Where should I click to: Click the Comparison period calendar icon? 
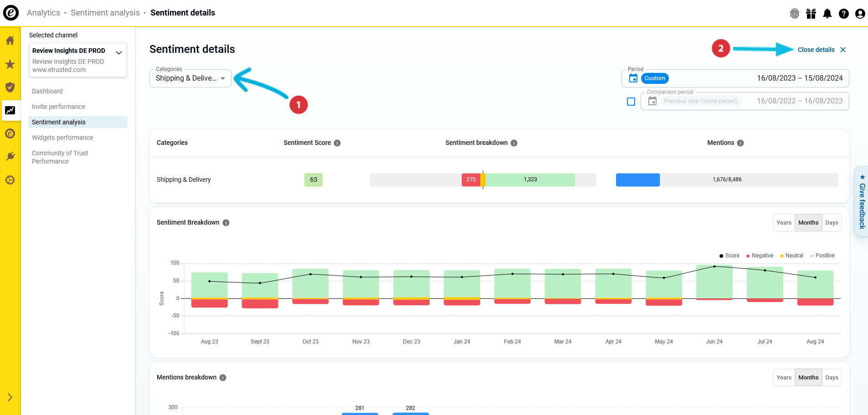(x=652, y=101)
